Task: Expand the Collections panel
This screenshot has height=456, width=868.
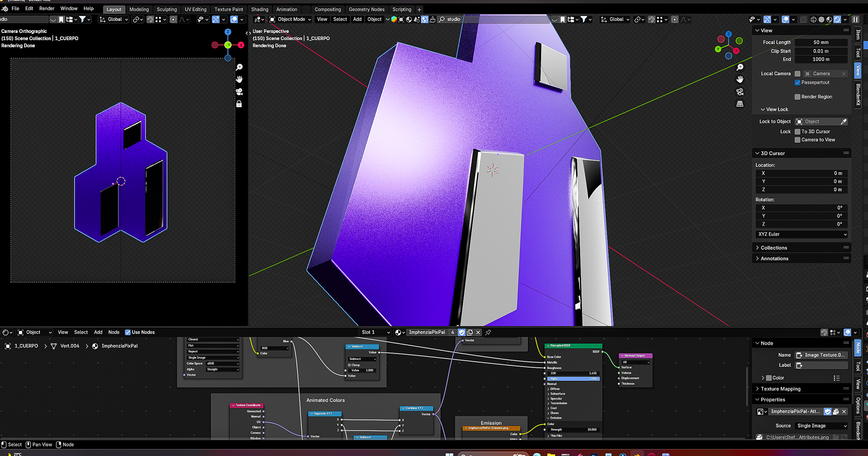Action: coord(774,248)
